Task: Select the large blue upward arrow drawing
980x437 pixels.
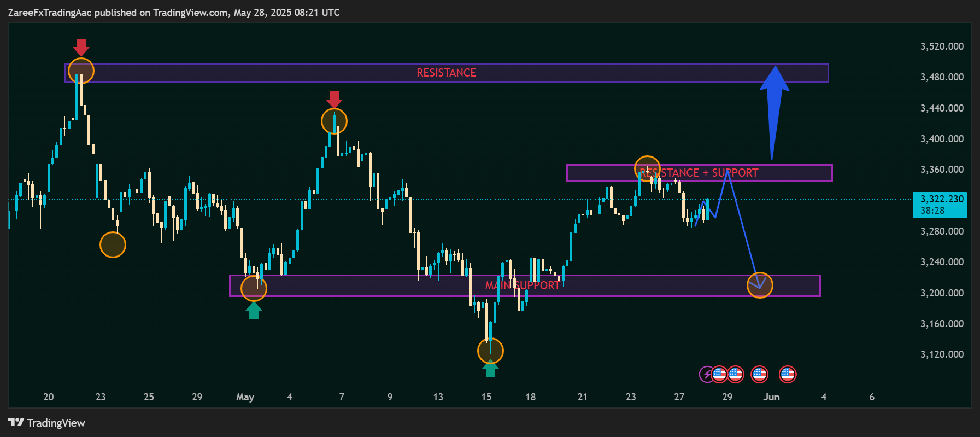Action: [773, 113]
